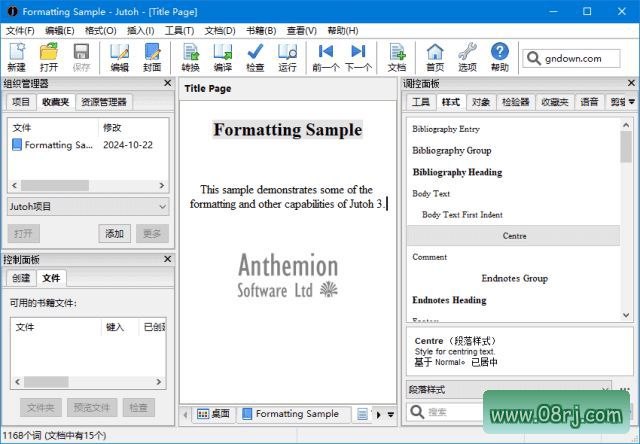Switch to the 语音 tab
Viewport: 640px width, 444px height.
589,102
